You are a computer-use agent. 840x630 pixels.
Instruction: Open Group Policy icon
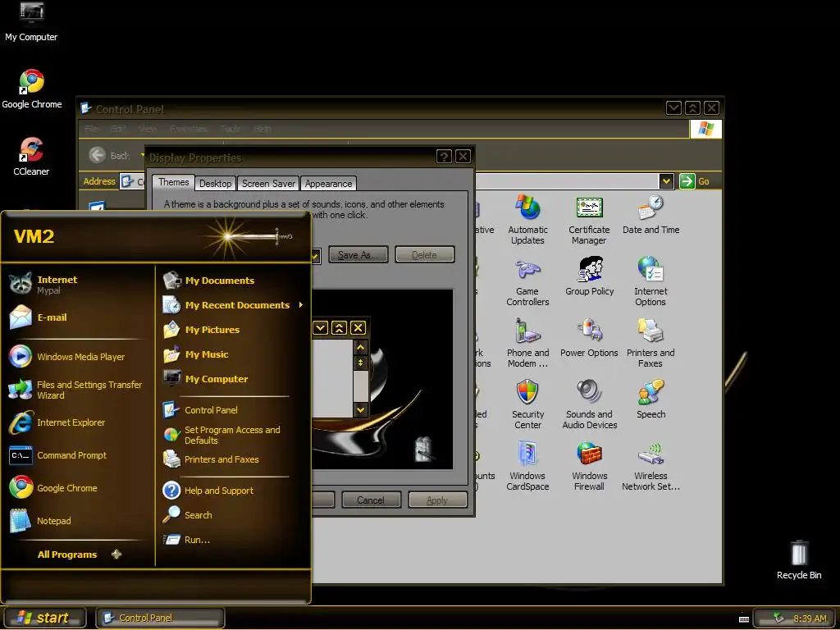[x=589, y=276]
